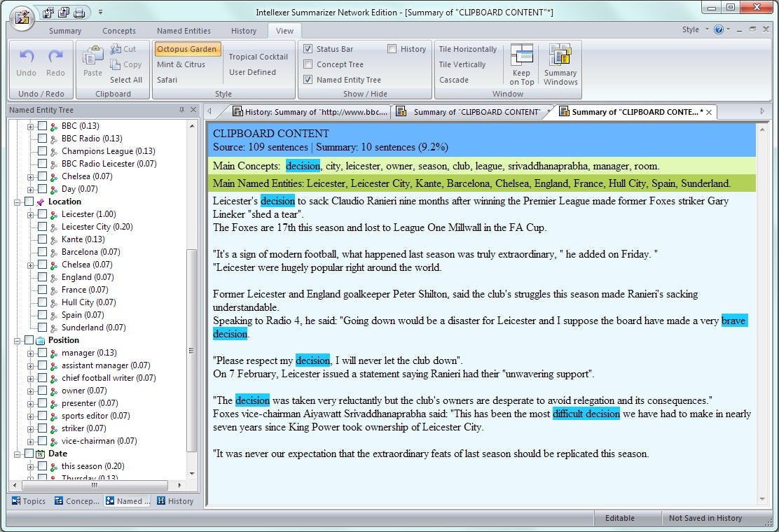Click Select All in the Clipboard group
This screenshot has width=779, height=532.
126,80
